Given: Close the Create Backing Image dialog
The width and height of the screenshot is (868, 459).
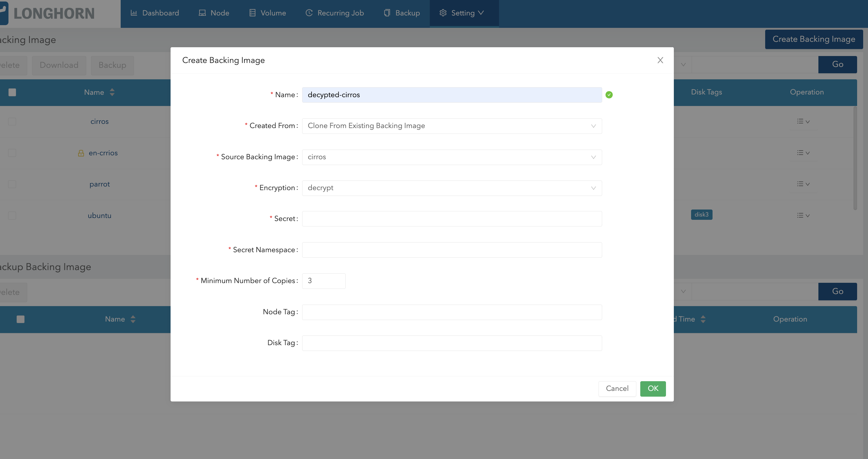Looking at the screenshot, I should (x=660, y=60).
